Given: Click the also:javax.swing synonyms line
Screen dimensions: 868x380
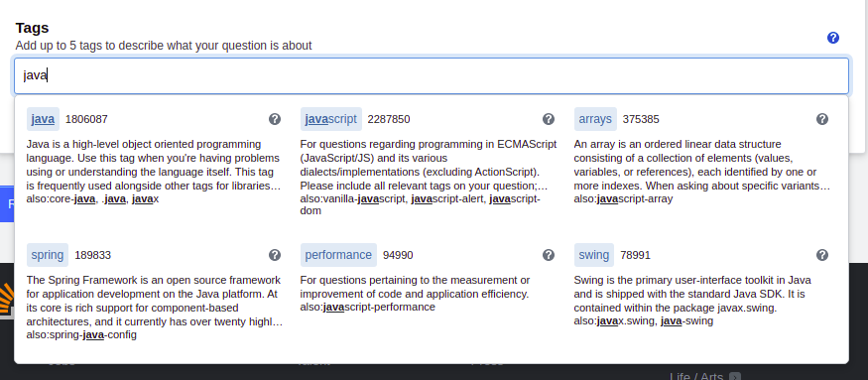Looking at the screenshot, I should [643, 320].
